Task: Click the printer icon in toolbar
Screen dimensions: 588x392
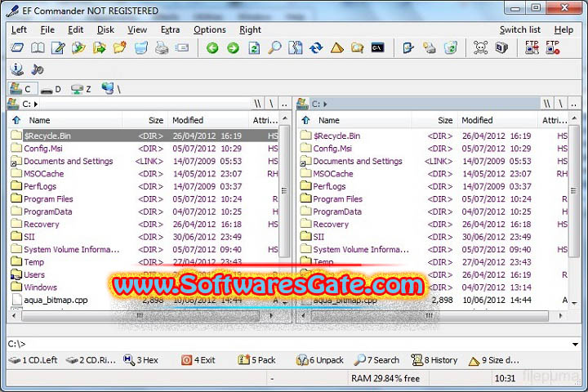Action: click(x=162, y=47)
